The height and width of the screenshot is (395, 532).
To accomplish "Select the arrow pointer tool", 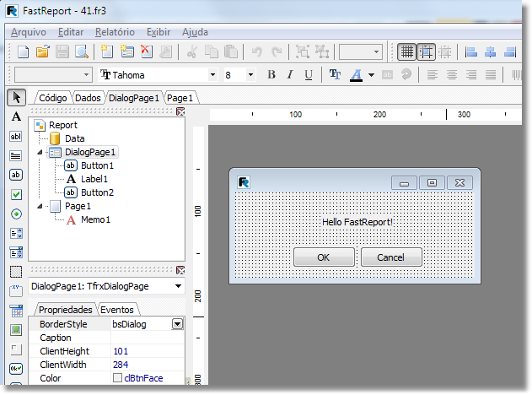I will pos(16,97).
